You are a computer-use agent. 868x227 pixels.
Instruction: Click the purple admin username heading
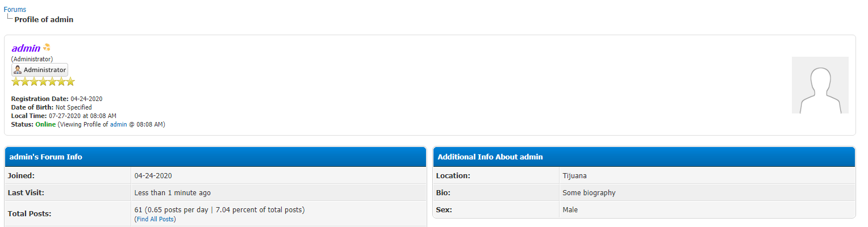click(26, 48)
